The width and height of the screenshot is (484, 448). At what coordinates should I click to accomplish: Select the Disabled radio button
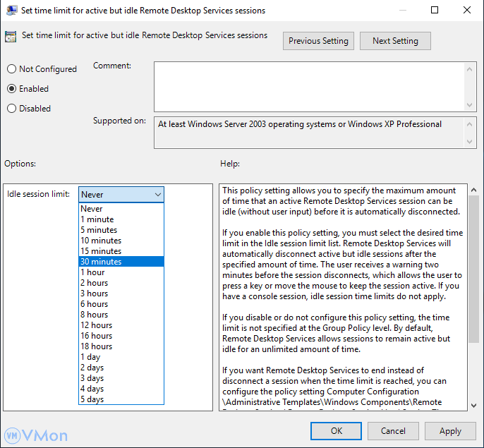11,109
